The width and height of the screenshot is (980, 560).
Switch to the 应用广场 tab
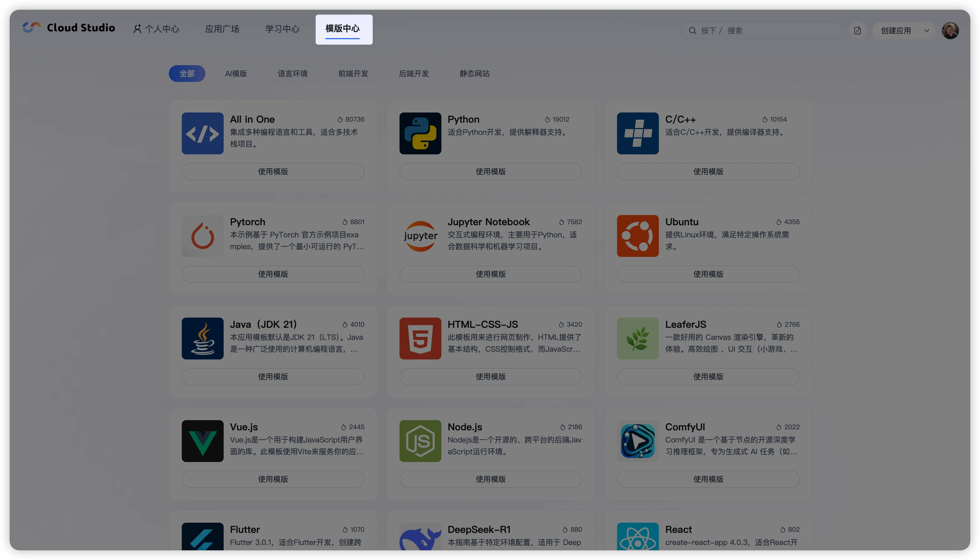pos(222,29)
